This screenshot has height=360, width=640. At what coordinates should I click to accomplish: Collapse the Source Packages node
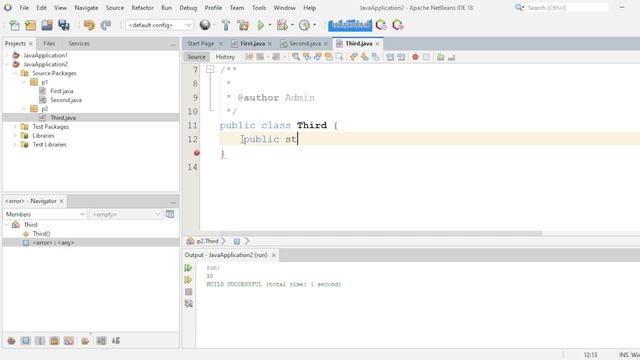(x=15, y=73)
